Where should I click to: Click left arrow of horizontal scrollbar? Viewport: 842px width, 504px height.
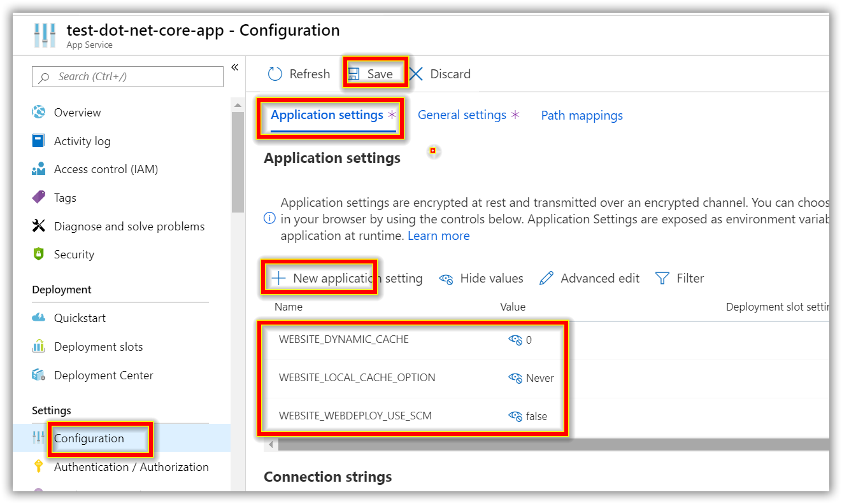click(x=271, y=444)
